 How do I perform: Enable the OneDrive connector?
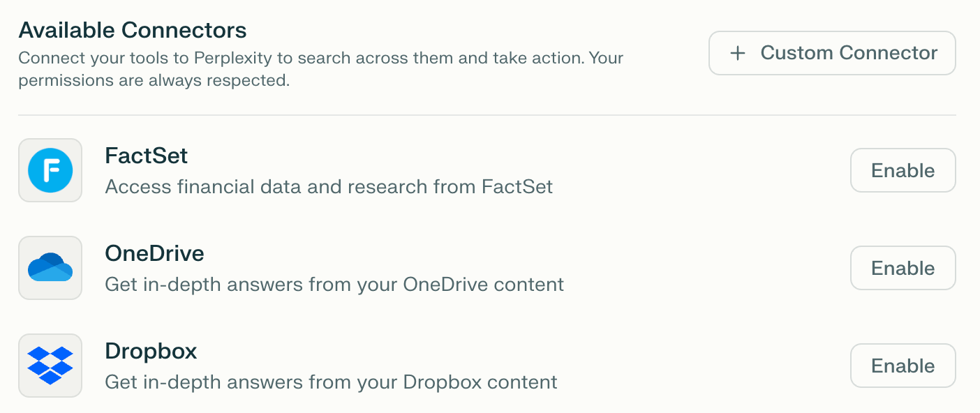coord(903,268)
